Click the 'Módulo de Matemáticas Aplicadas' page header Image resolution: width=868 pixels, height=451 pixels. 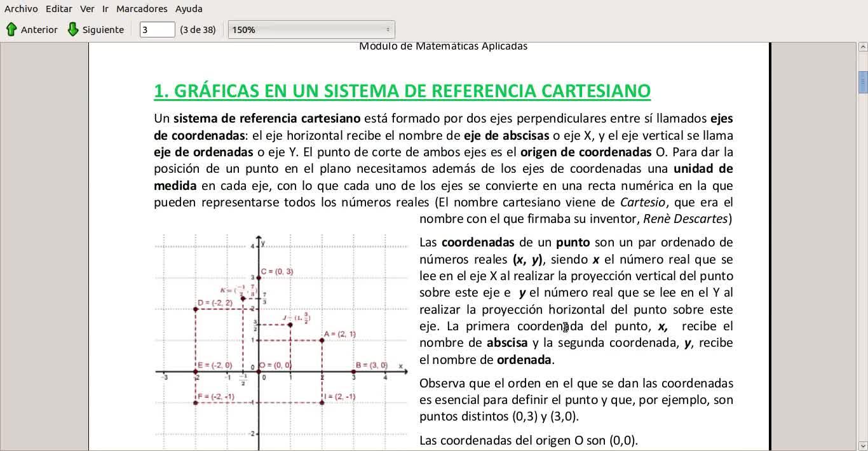[443, 46]
